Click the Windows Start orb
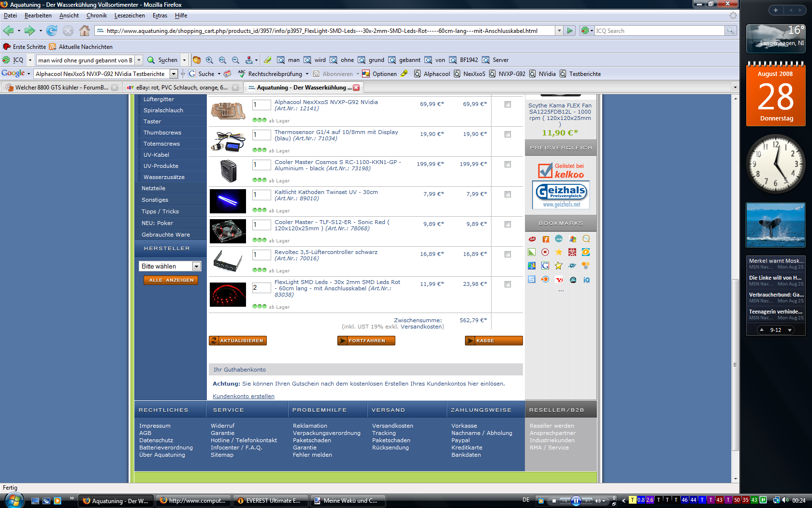812x508 pixels. [x=14, y=500]
